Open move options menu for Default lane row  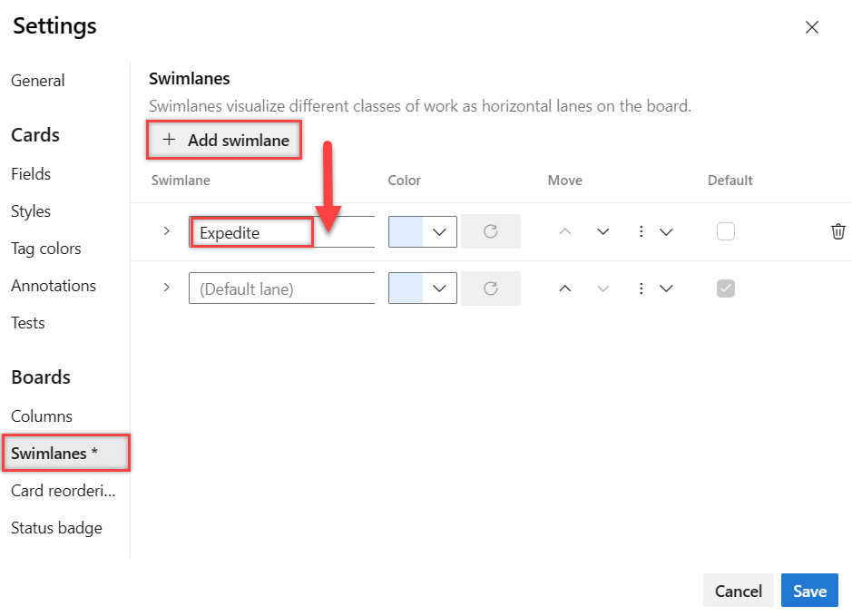coord(654,288)
